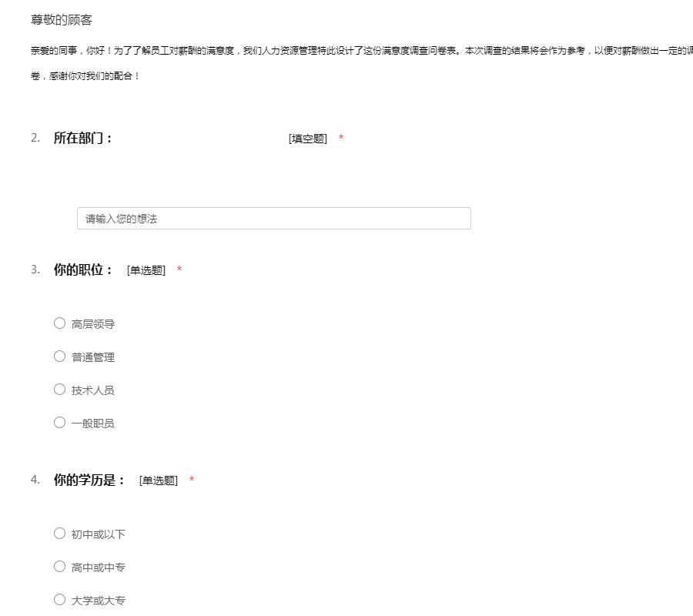
Task: Click the 尊敬的顾客 heading
Action: [x=62, y=20]
